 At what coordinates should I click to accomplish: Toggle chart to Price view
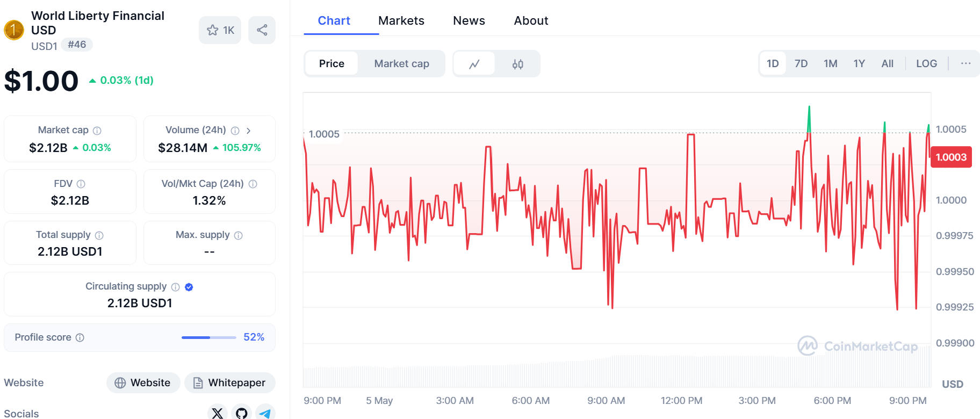click(332, 64)
